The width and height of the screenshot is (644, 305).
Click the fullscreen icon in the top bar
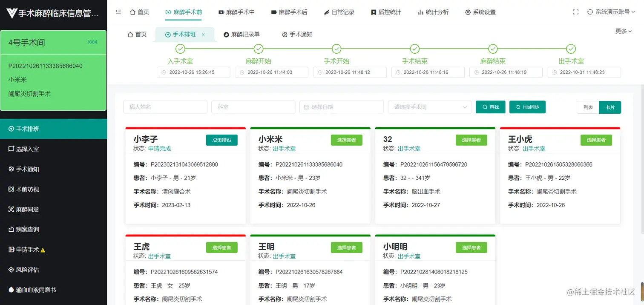point(575,12)
